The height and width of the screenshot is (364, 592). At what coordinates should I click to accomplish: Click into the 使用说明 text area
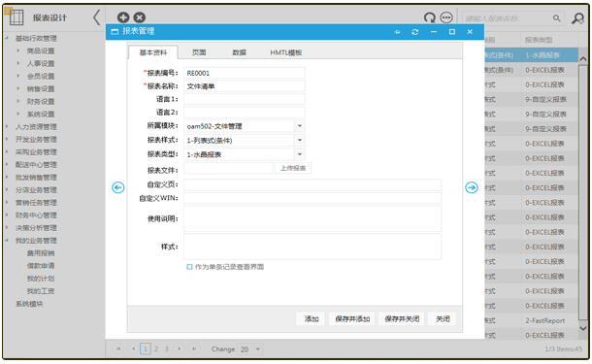pyautogui.click(x=312, y=218)
